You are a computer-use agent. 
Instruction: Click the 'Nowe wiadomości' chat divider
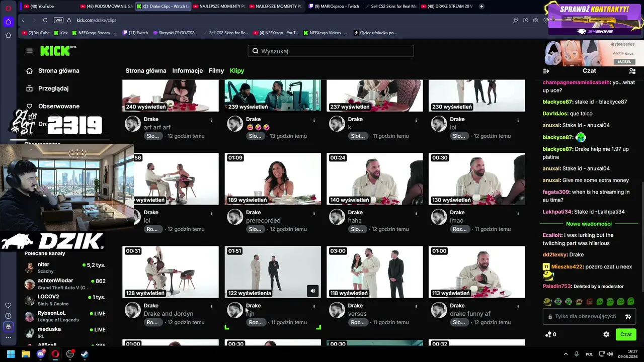pyautogui.click(x=589, y=224)
